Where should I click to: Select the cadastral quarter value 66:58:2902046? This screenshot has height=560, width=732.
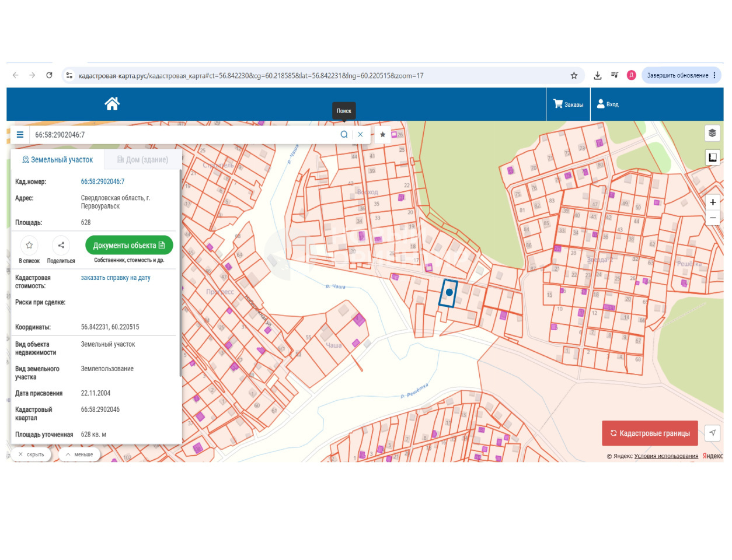click(100, 409)
